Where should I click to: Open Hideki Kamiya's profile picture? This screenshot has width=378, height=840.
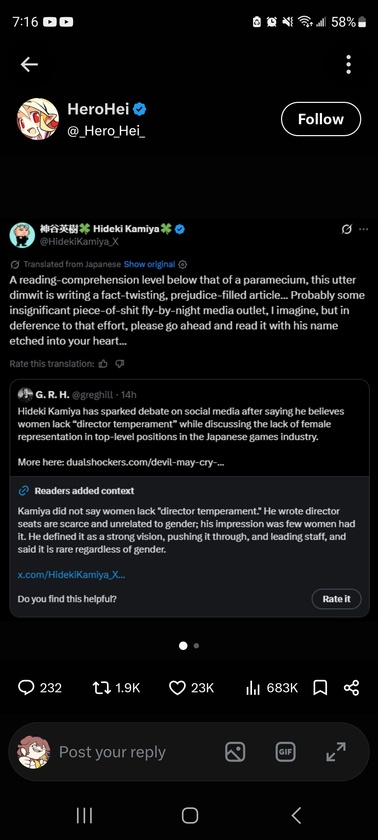(x=22, y=235)
